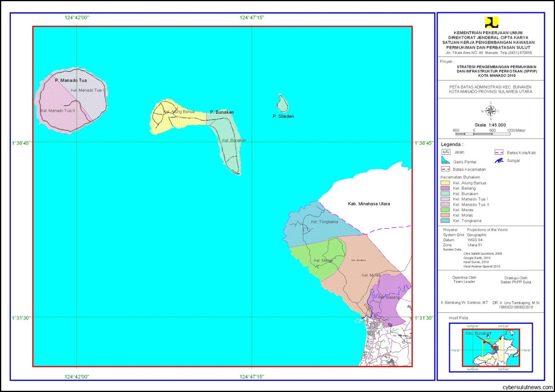
Task: Click the 'P. Manado Tua' island label
Action: 71,80
